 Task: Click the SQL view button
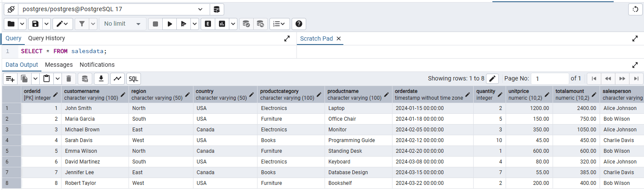coord(134,79)
